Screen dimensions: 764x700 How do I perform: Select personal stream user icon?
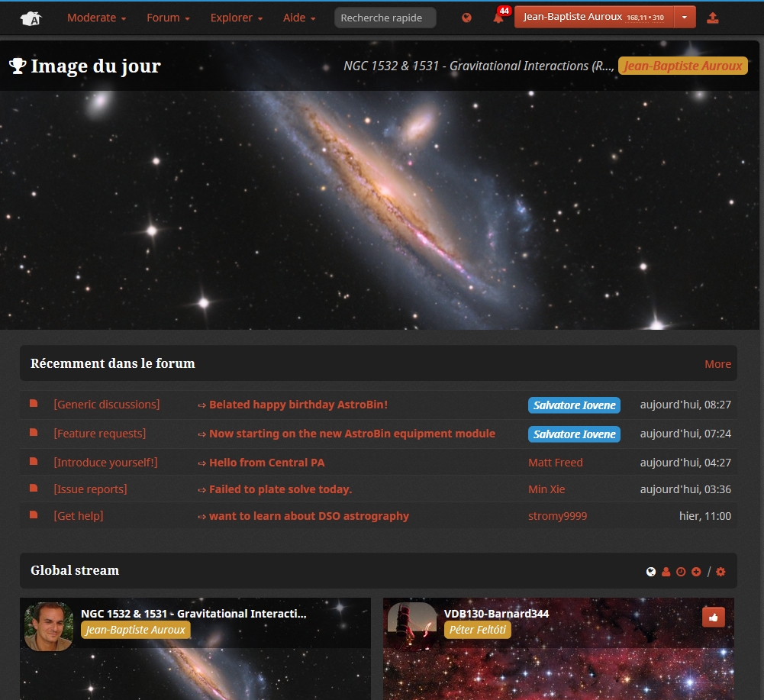(666, 572)
